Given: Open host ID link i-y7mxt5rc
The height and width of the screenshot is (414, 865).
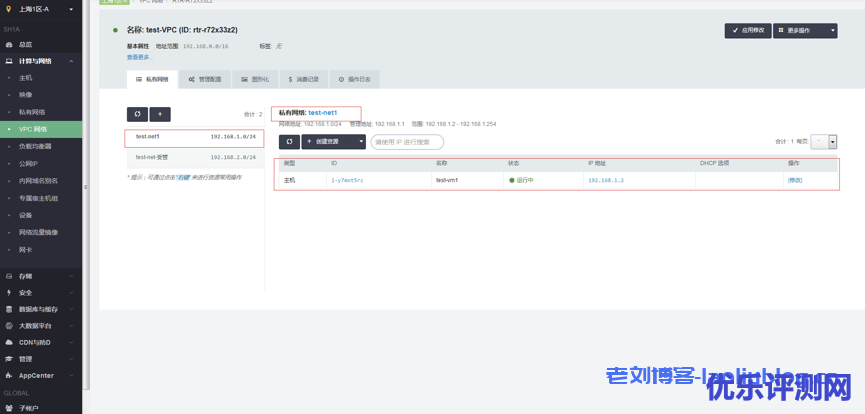Looking at the screenshot, I should (347, 180).
